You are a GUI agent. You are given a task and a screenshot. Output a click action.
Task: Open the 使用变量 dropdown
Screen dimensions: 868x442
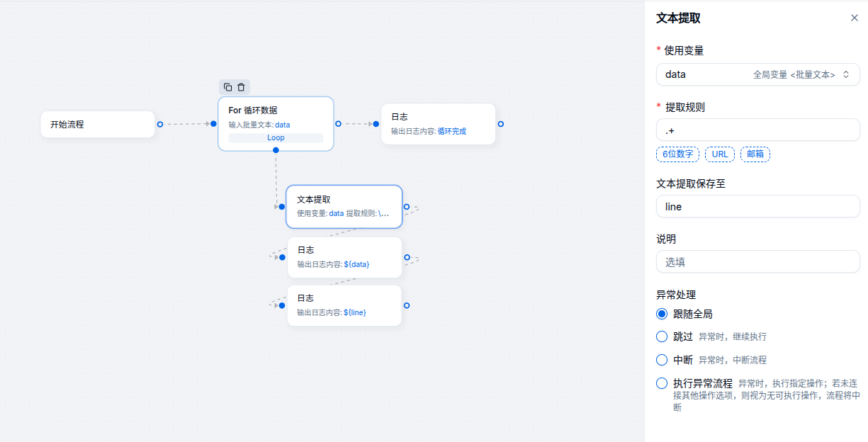tap(757, 74)
